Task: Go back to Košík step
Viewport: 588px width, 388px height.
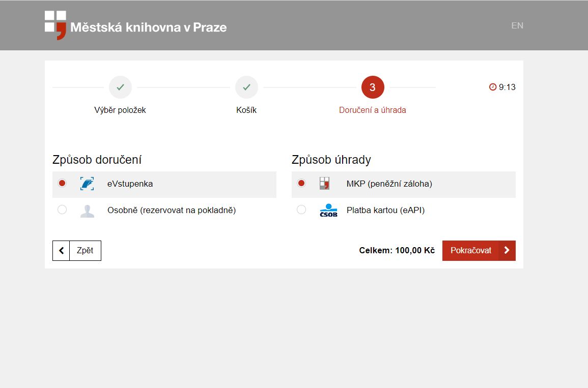Action: [x=246, y=87]
